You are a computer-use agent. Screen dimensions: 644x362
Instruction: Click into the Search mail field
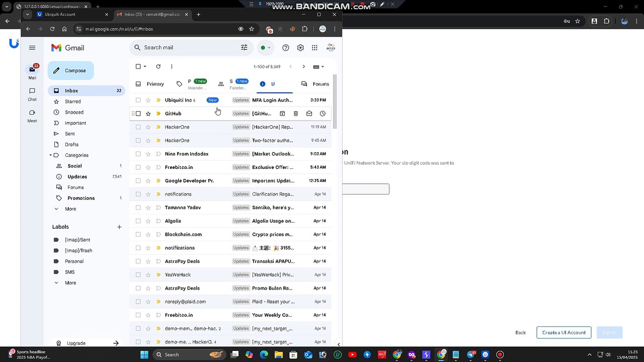pyautogui.click(x=191, y=47)
